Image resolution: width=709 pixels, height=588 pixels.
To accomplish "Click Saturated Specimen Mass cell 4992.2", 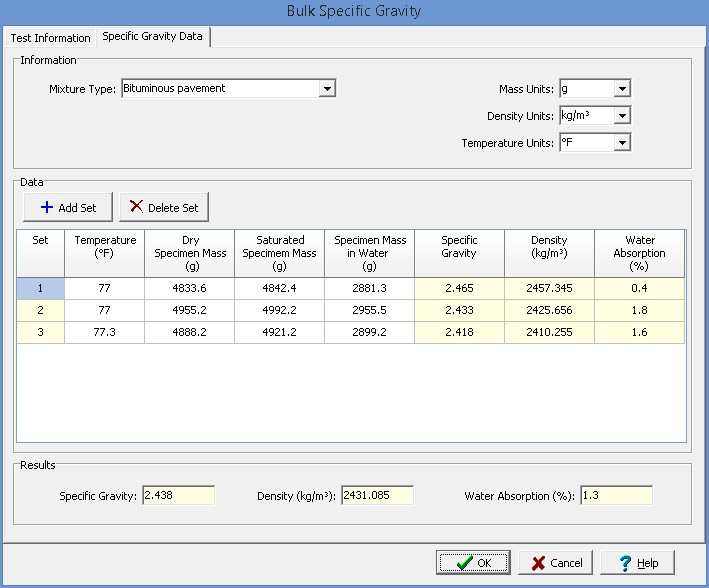I will point(279,310).
